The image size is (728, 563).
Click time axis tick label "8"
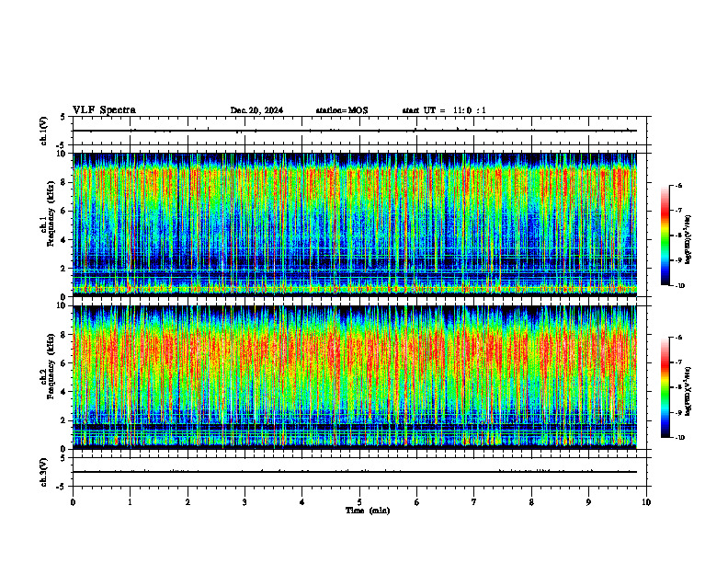[x=531, y=502]
